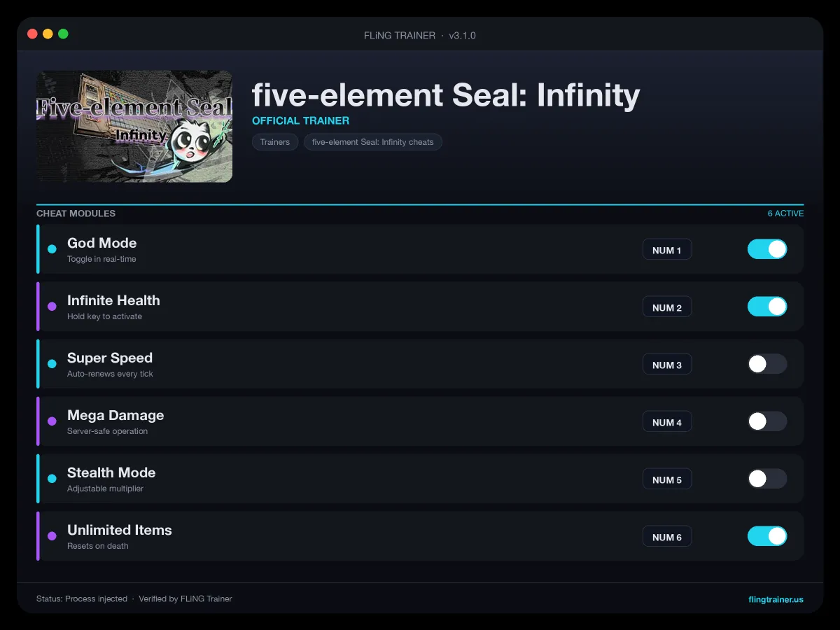
Task: Click the Five-element Seal Infinity cover thumbnail
Action: click(x=134, y=127)
